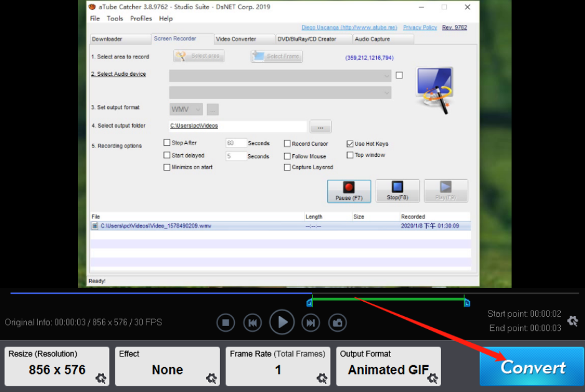Image resolution: width=585 pixels, height=392 pixels.
Task: Open the first audio device dropdown
Action: pyautogui.click(x=280, y=76)
